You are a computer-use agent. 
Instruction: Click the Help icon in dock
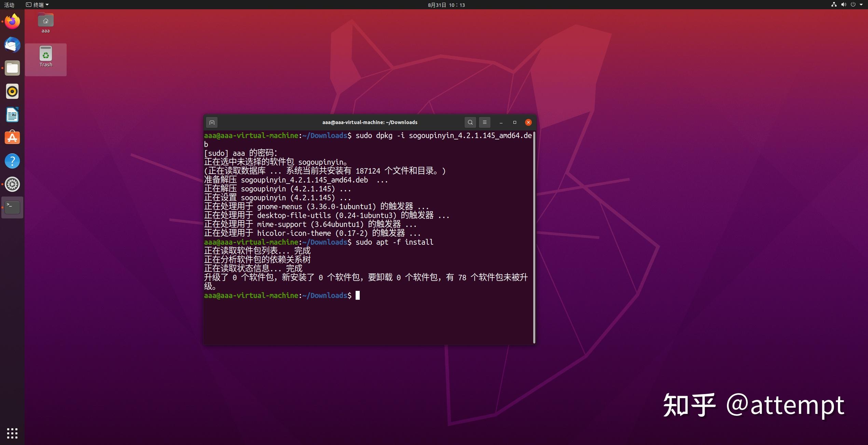(13, 160)
